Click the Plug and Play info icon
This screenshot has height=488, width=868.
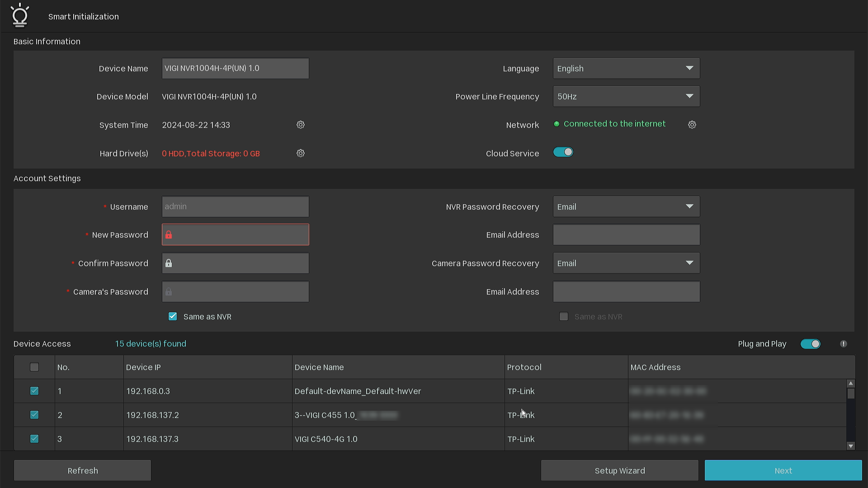[x=843, y=344]
